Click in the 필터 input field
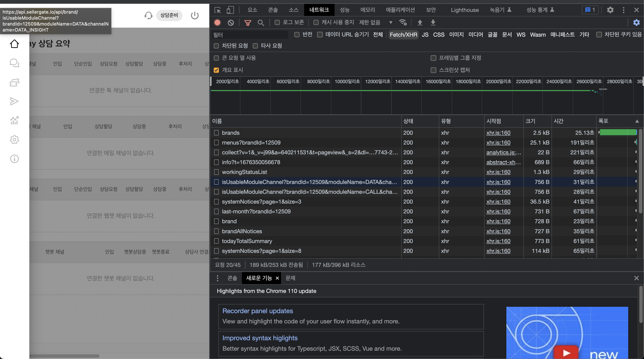 click(250, 35)
